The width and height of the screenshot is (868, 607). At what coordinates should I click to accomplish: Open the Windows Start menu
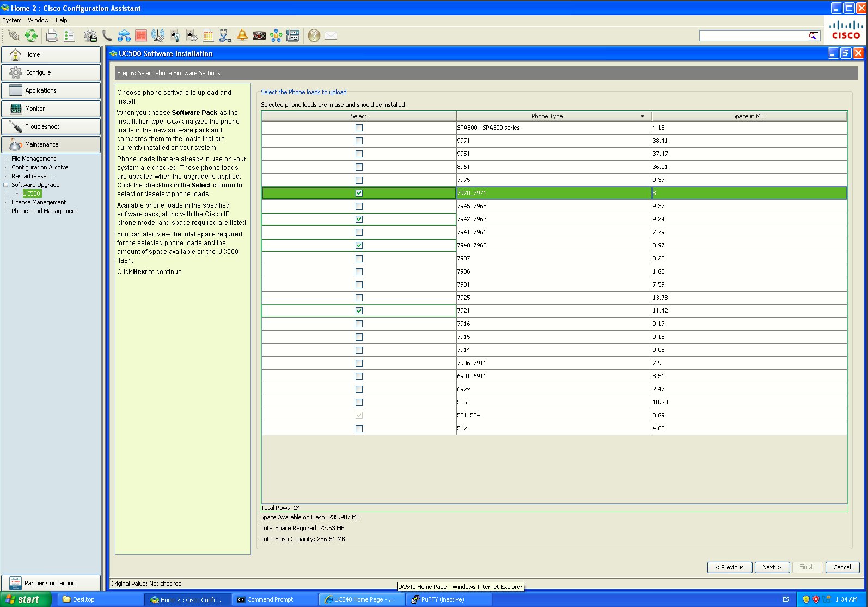(x=26, y=599)
